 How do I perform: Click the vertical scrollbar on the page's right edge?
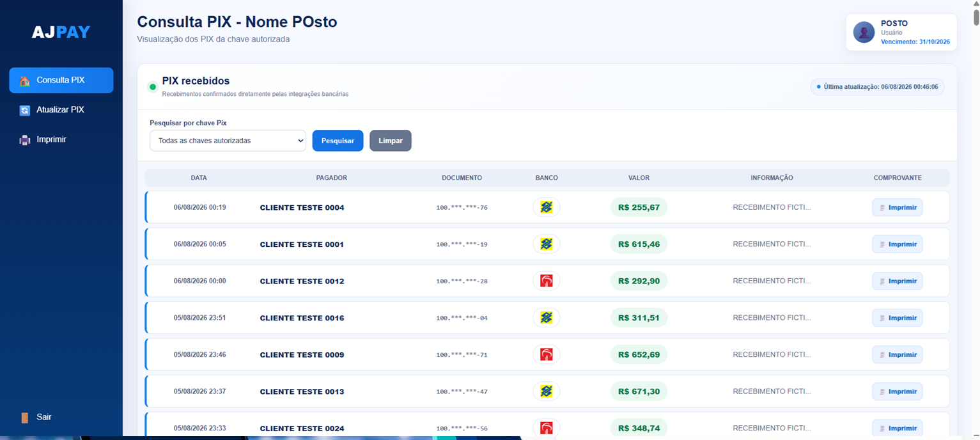976,19
